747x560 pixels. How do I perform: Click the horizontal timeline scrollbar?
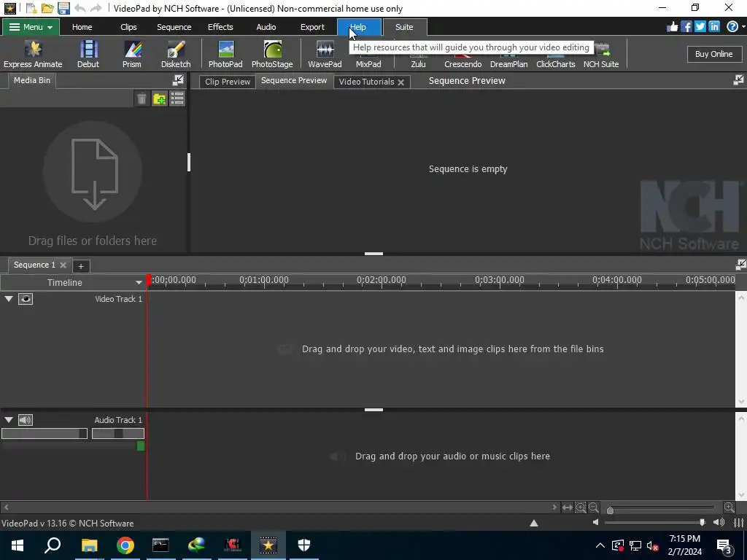pos(279,507)
